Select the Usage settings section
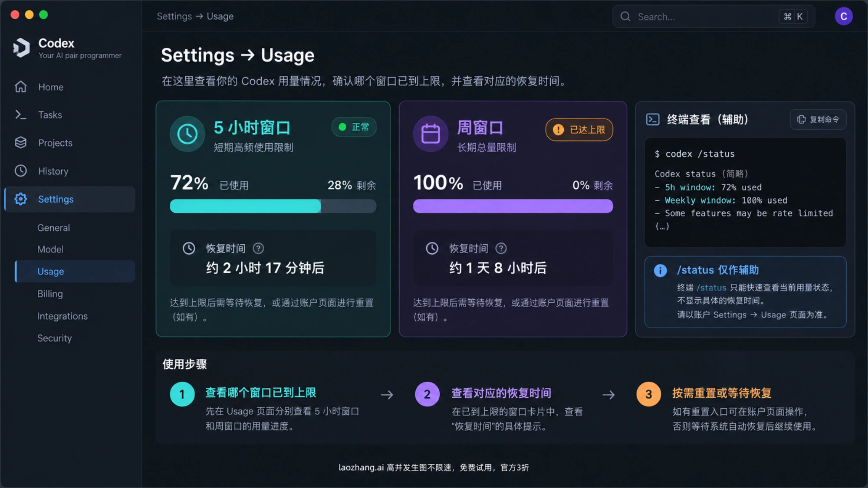Screen dimensions: 868x488 75,272
